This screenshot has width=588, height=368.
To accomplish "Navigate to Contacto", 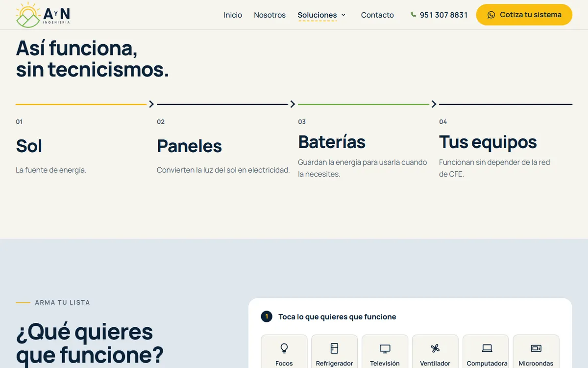I will (377, 15).
